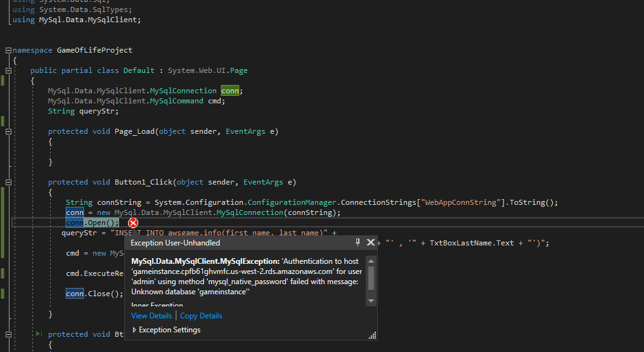Collapse the Page_Load method

coord(8,131)
